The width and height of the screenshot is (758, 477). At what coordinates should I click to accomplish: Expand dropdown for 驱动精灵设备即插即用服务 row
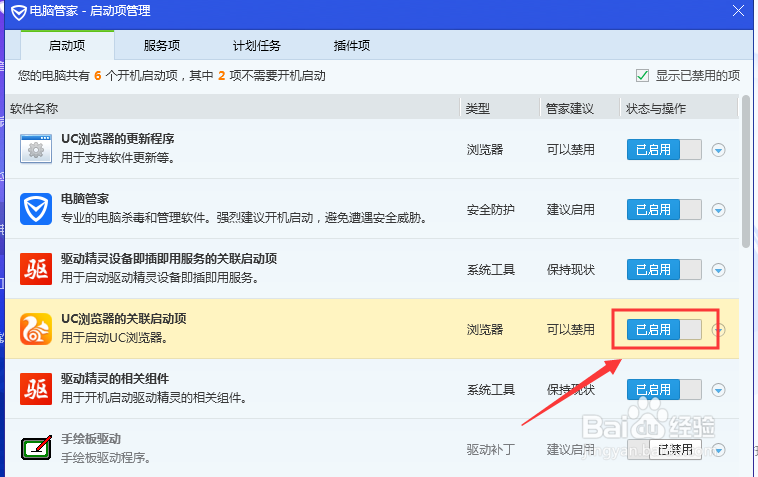718,270
